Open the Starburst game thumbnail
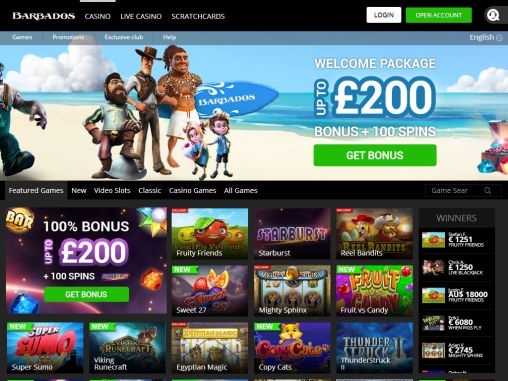 292,234
